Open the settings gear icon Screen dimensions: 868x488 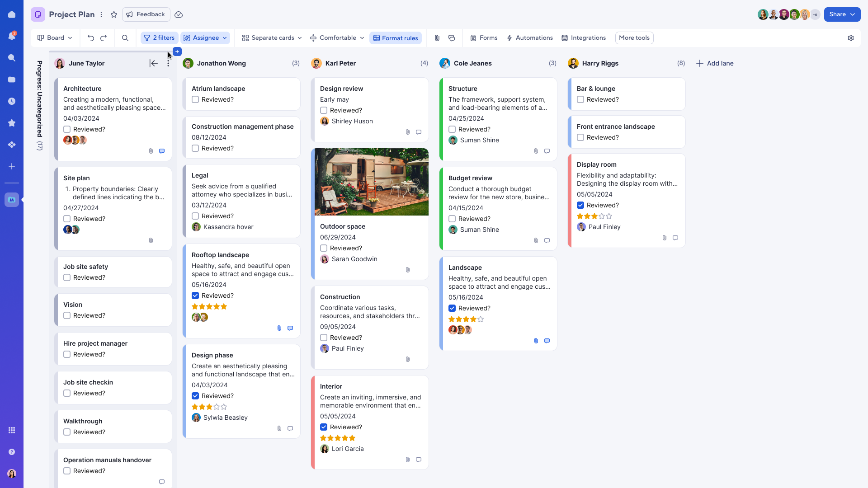click(851, 38)
